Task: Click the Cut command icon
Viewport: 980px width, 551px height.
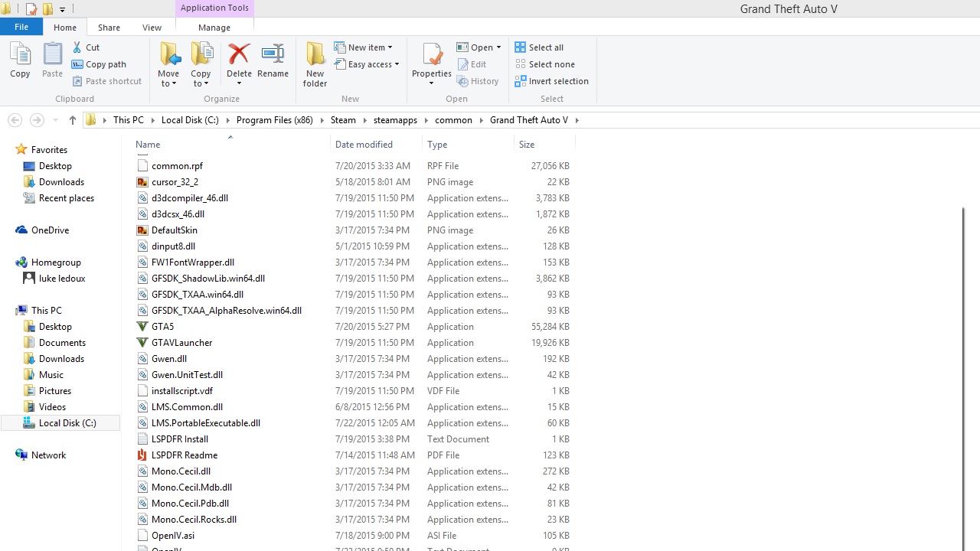Action: coord(87,47)
